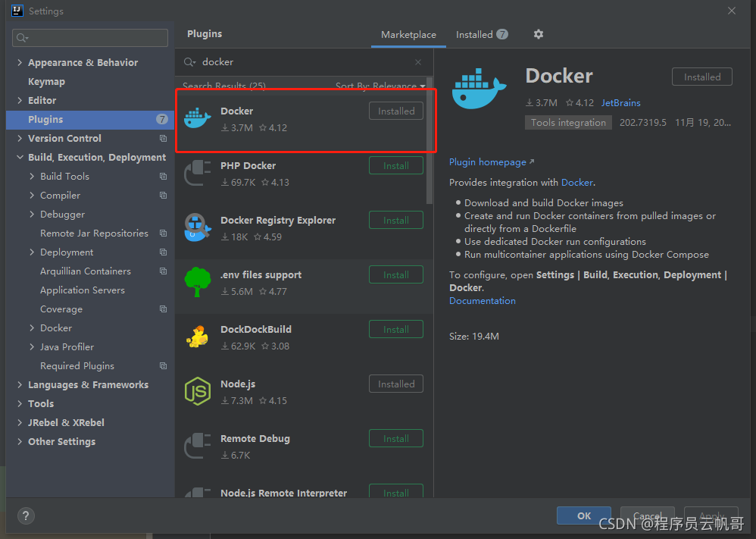Image resolution: width=756 pixels, height=539 pixels.
Task: Open plugin settings gear icon
Action: click(x=538, y=34)
